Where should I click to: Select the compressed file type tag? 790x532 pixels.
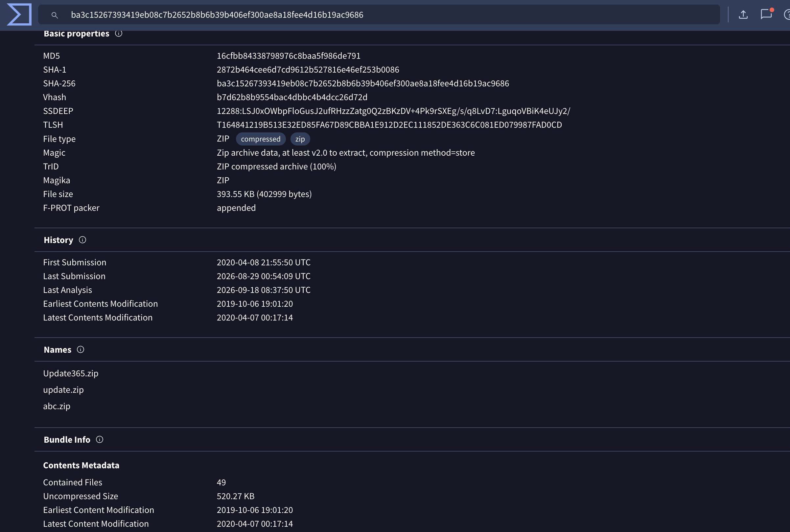pyautogui.click(x=260, y=139)
